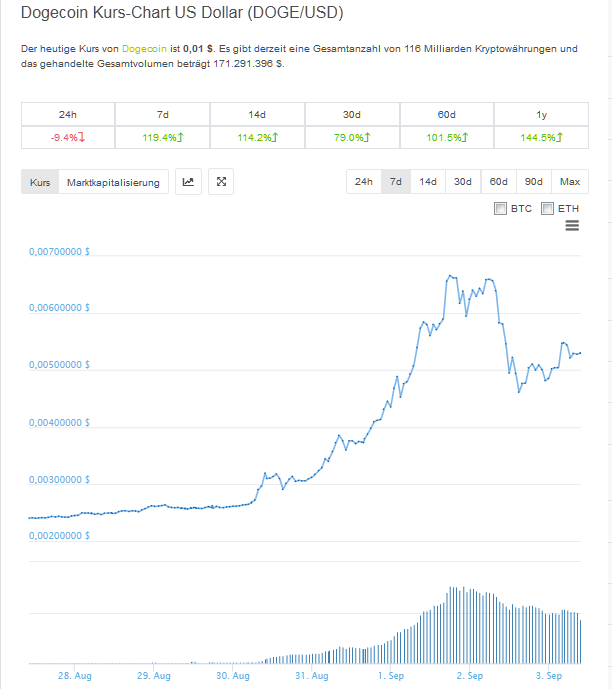Click the 2. Sep date label
This screenshot has height=689, width=612.
470,676
